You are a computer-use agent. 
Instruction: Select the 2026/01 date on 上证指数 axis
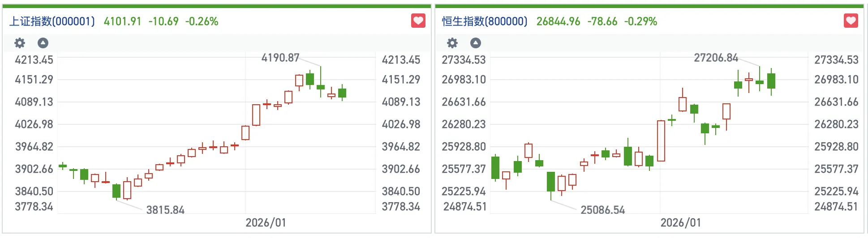pyautogui.click(x=266, y=223)
